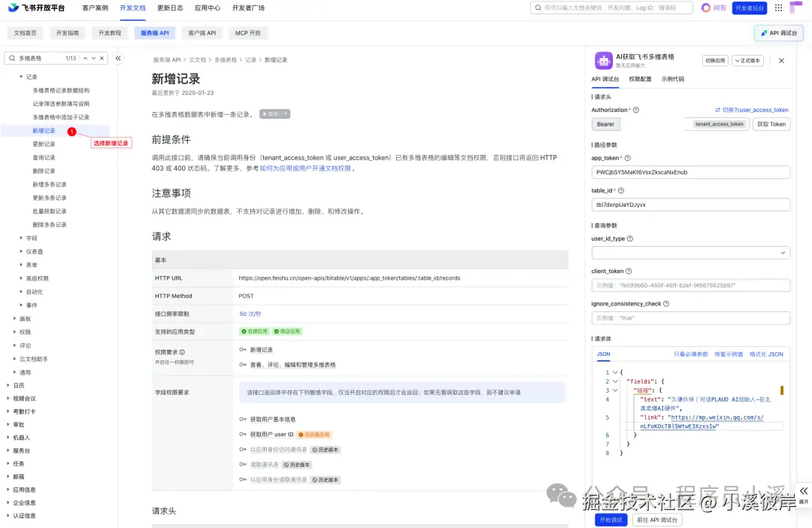The image size is (812, 528).
Task: Select 删除记录 in sidebar
Action: (x=44, y=171)
